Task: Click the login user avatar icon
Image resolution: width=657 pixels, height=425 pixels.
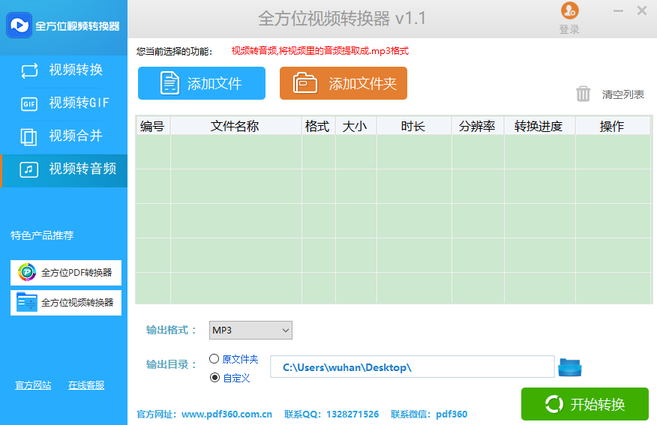Action: 570,10
